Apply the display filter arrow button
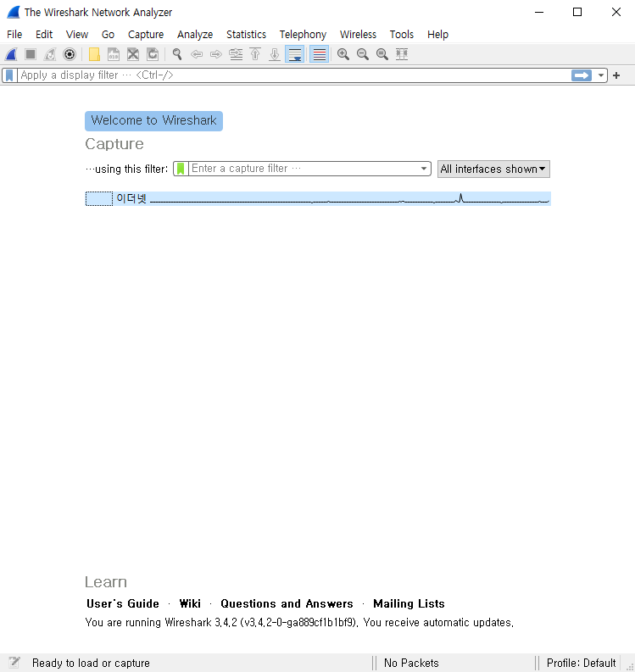The image size is (635, 672). [582, 75]
